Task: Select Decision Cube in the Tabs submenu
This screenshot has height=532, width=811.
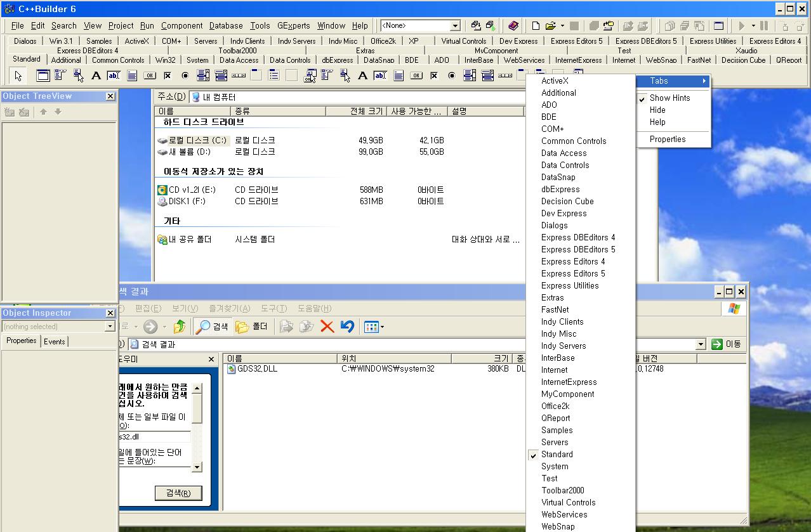Action: coord(581,202)
